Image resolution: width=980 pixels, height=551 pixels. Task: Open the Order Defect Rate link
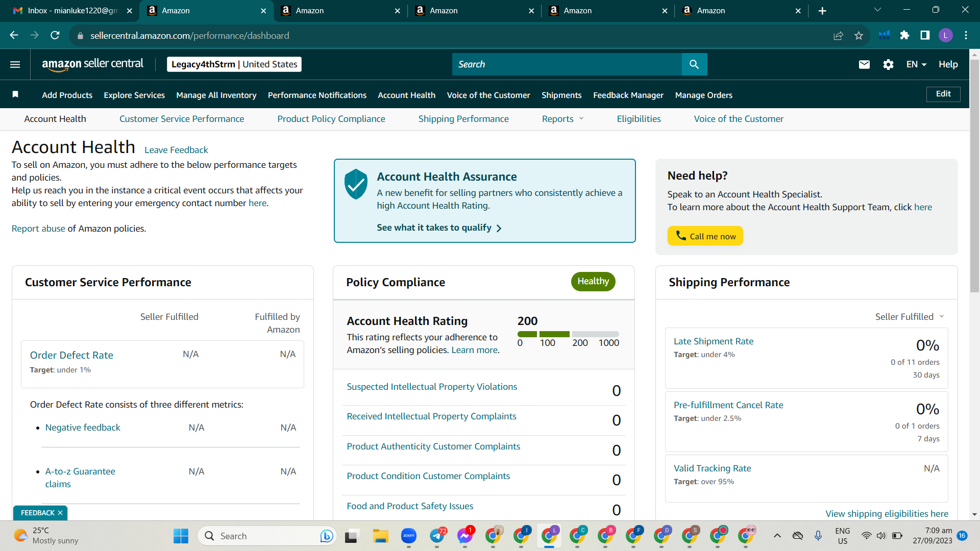click(x=71, y=355)
